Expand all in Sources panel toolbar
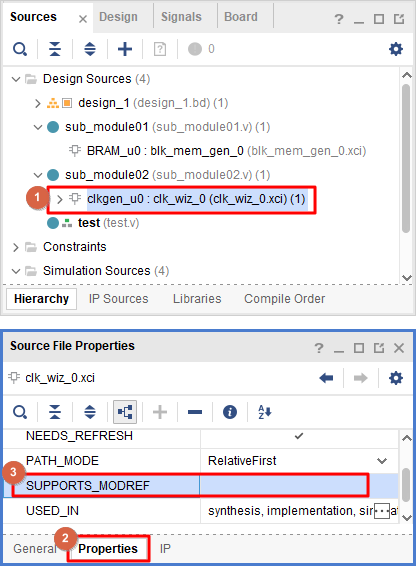The height and width of the screenshot is (566, 416). 90,49
